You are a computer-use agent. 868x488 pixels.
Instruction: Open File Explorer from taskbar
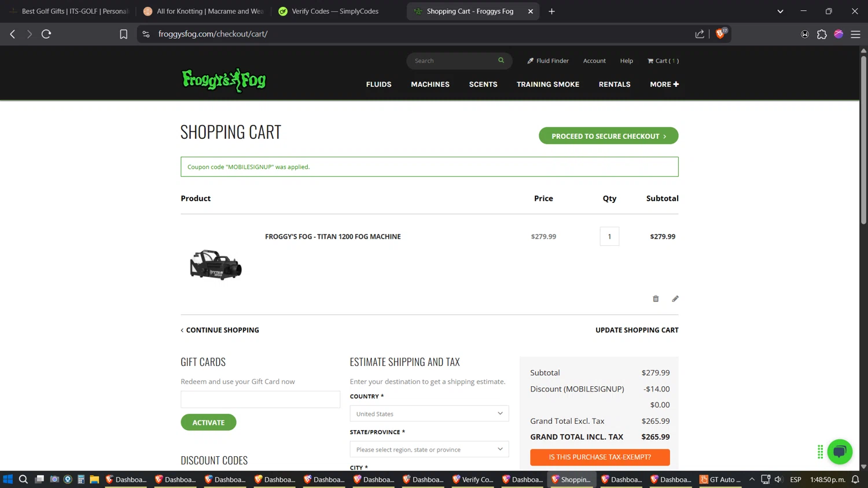coord(94,479)
